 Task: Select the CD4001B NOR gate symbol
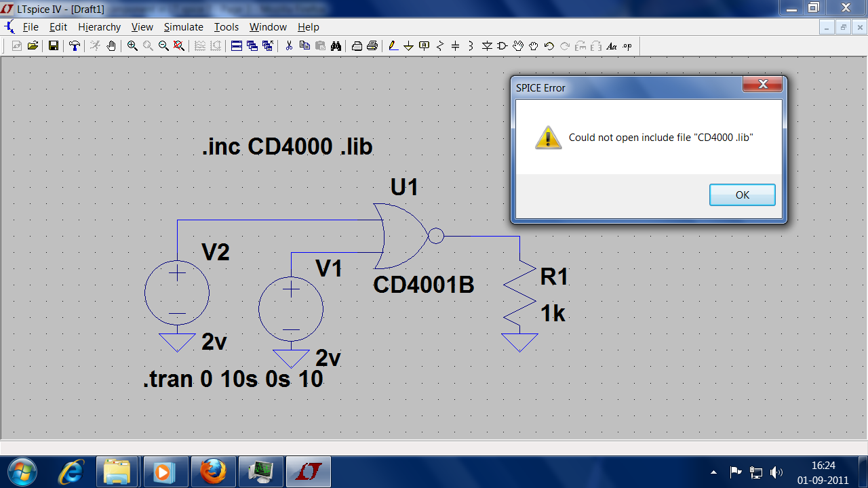[x=409, y=236]
